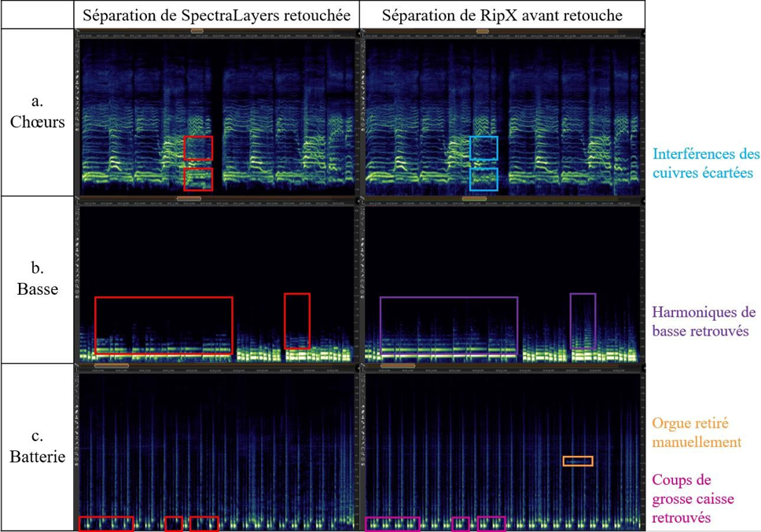Click the RipX Basse spectrogram
The width and height of the screenshot is (761, 532).
click(x=503, y=284)
